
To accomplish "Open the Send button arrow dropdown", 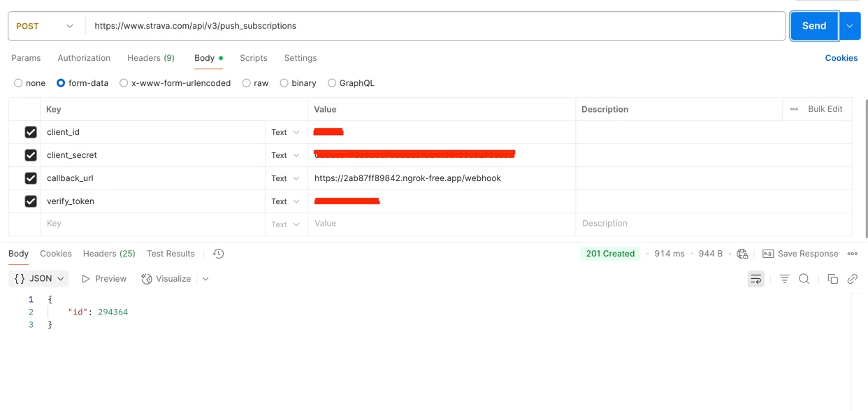I will pyautogui.click(x=850, y=26).
